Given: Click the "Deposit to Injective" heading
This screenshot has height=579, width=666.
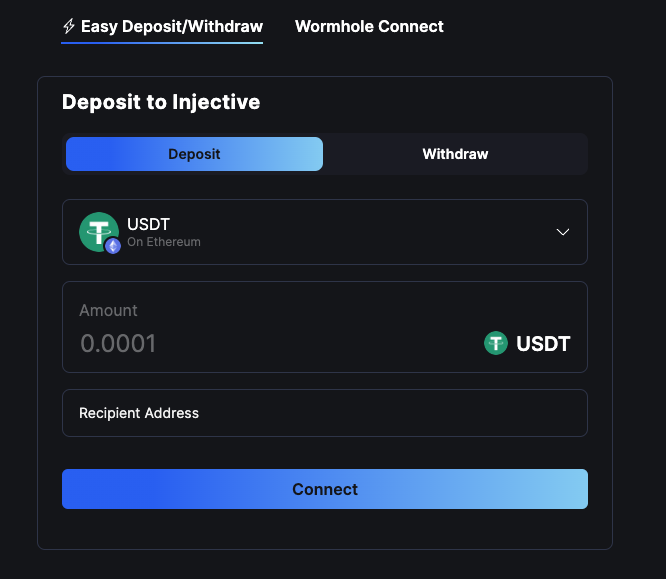Looking at the screenshot, I should 161,102.
